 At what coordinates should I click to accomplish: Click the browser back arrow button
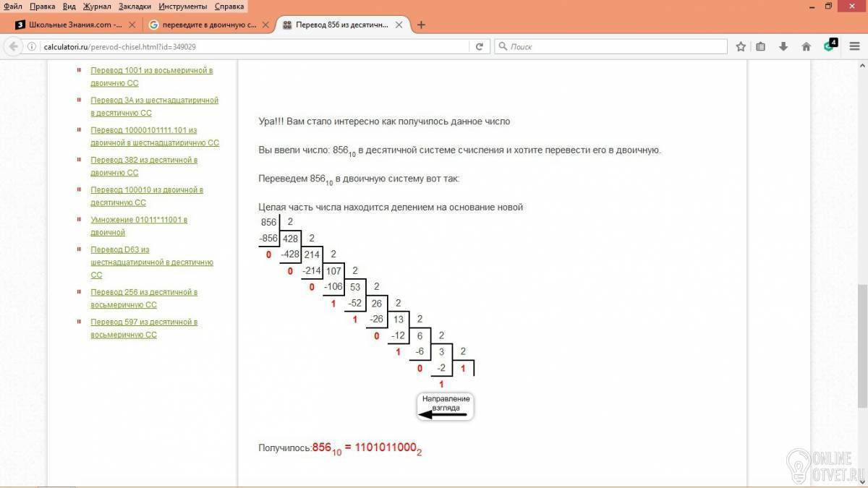(x=12, y=46)
